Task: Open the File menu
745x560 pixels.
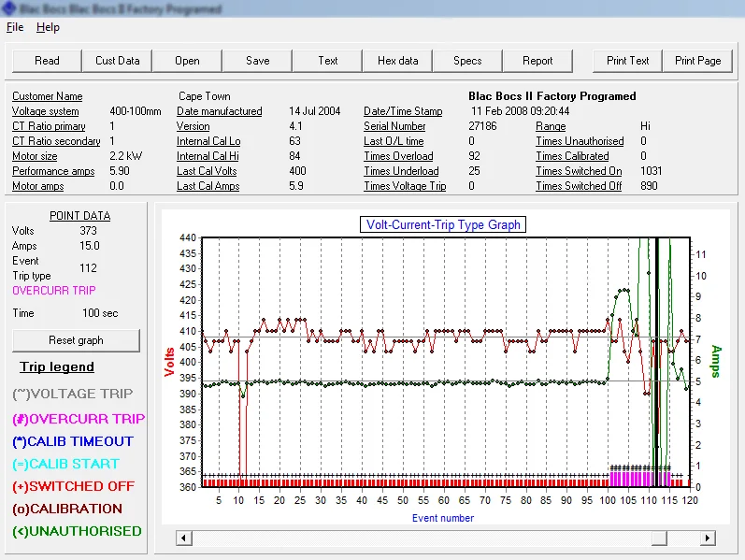Action: [x=15, y=27]
